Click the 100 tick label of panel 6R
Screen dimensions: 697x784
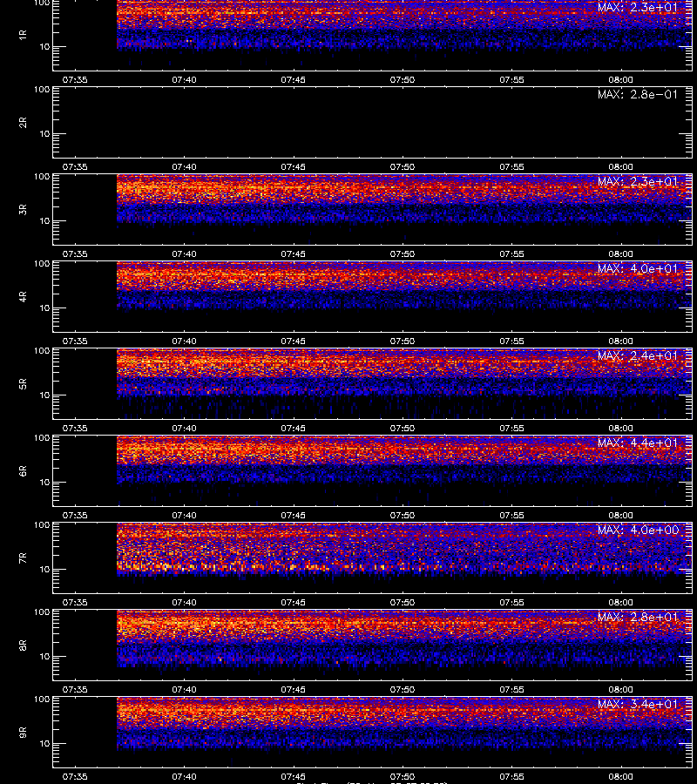[42, 438]
